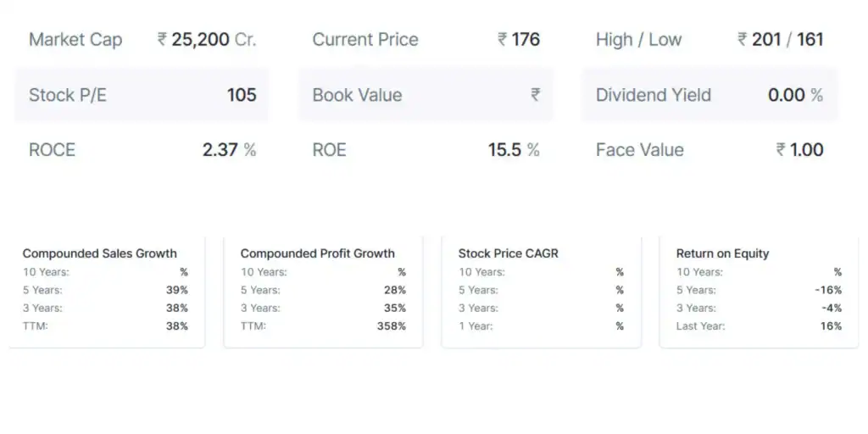Click the Compounded Sales Growth heading

[100, 253]
